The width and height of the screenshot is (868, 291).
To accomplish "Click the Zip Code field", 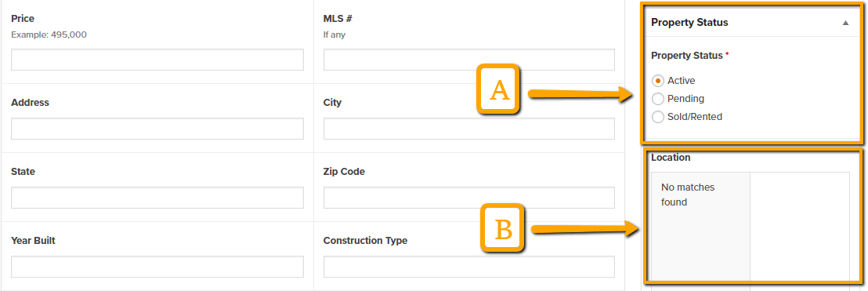I will pyautogui.click(x=469, y=198).
